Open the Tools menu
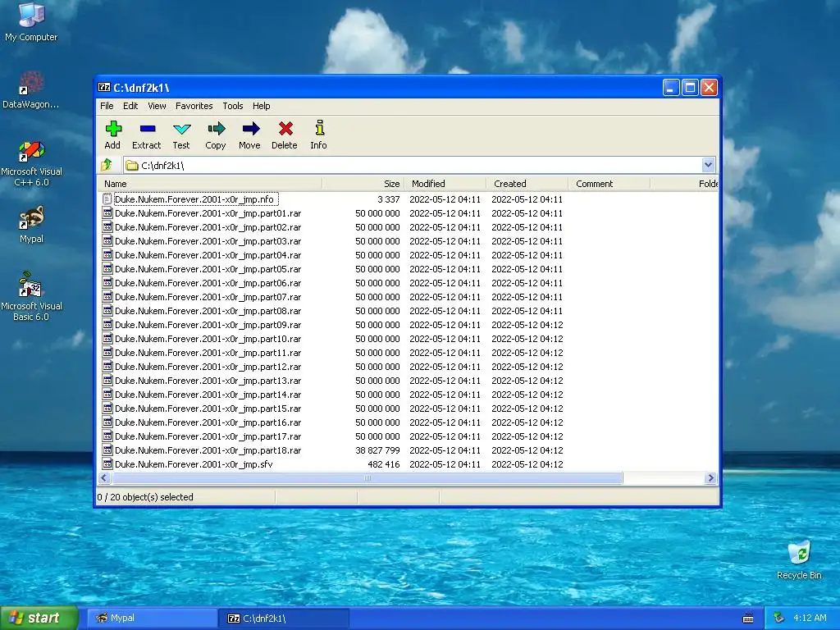The image size is (840, 630). 232,106
